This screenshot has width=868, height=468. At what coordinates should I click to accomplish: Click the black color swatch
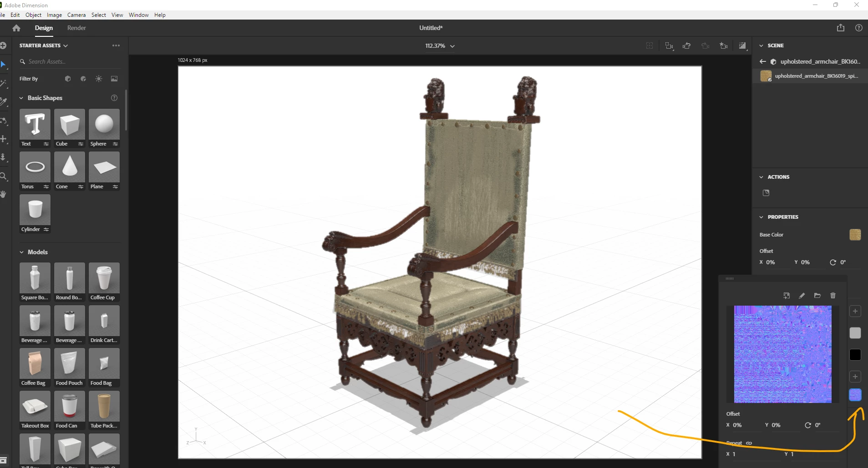(x=855, y=355)
